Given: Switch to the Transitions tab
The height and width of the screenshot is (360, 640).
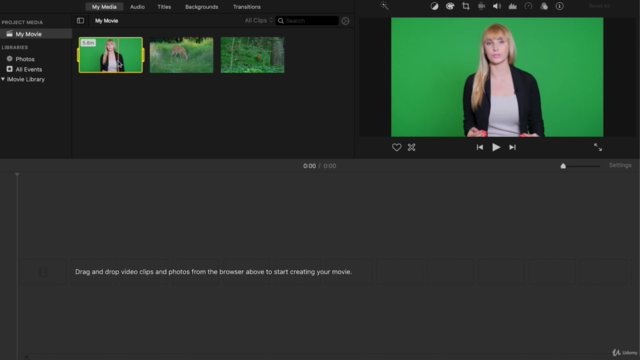Looking at the screenshot, I should [x=247, y=7].
